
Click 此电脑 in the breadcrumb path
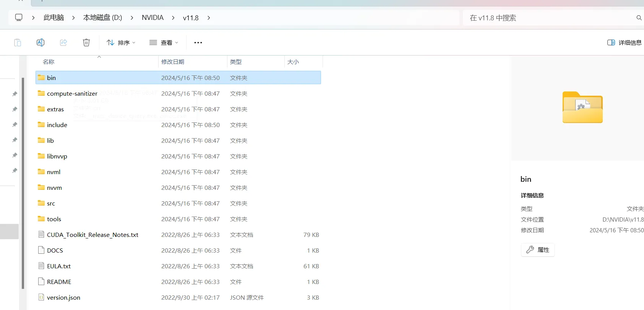pos(54,18)
